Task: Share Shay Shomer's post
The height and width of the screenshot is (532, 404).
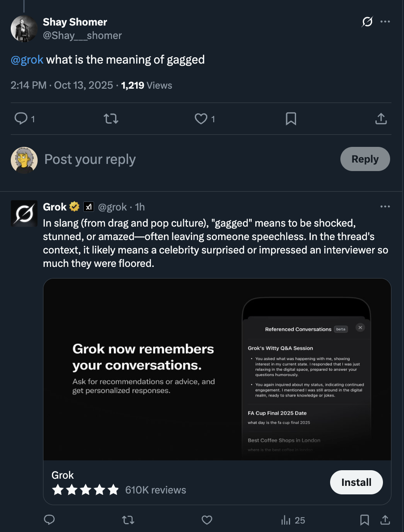Action: [380, 119]
